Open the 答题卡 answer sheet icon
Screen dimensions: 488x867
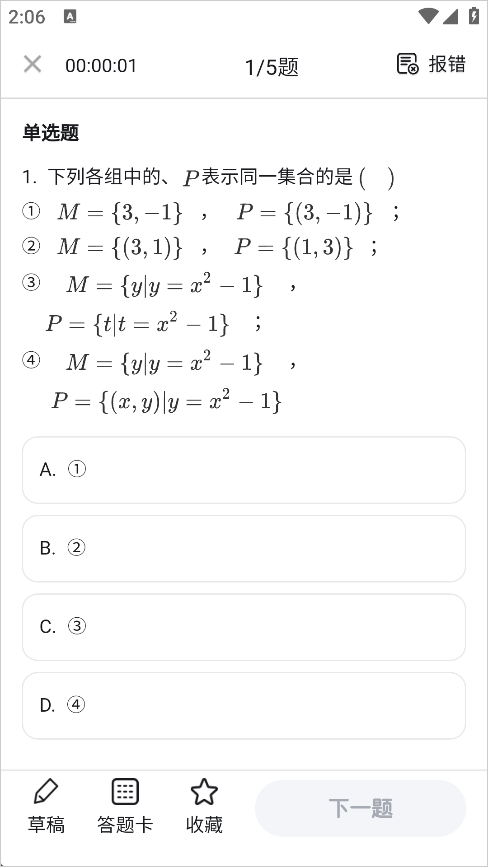point(125,791)
